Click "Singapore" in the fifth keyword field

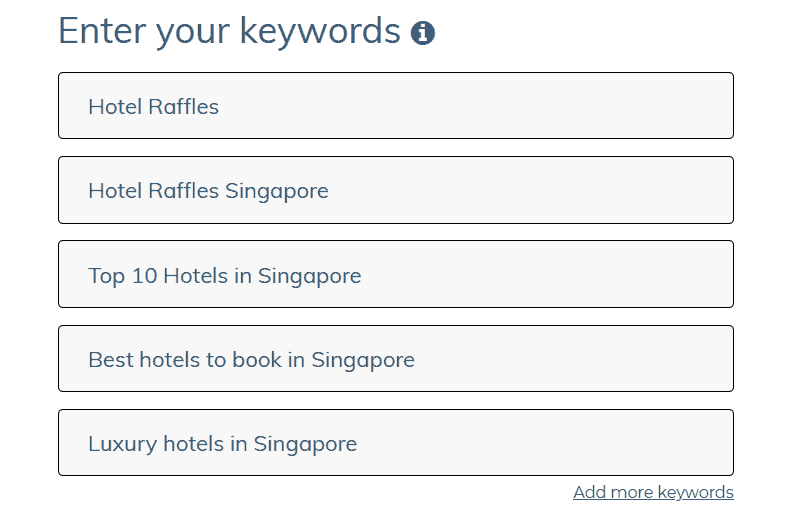(305, 443)
